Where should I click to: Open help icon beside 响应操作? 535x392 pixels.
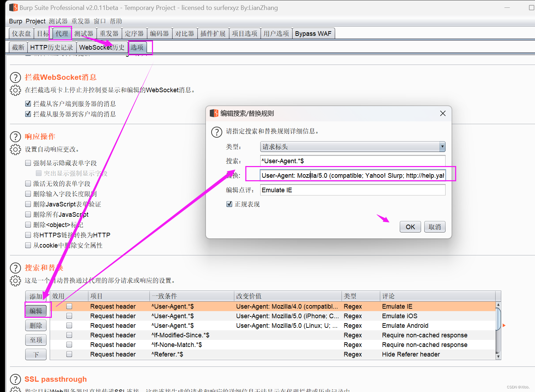pyautogui.click(x=15, y=137)
